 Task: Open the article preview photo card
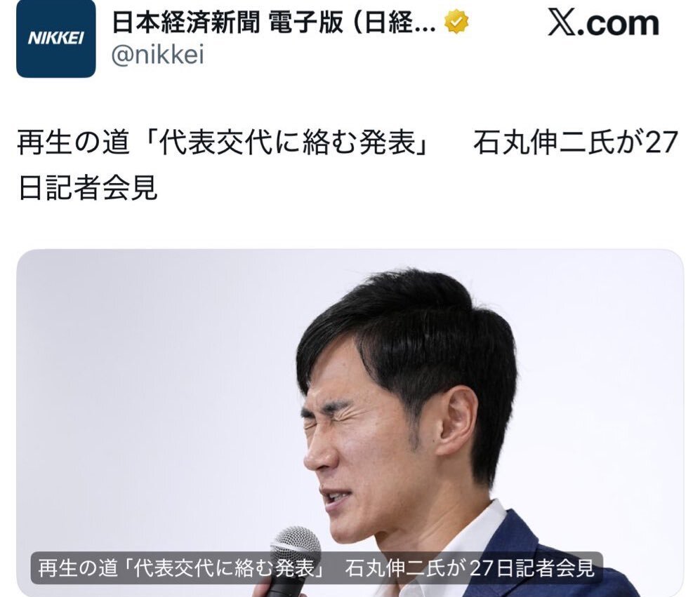point(350,423)
